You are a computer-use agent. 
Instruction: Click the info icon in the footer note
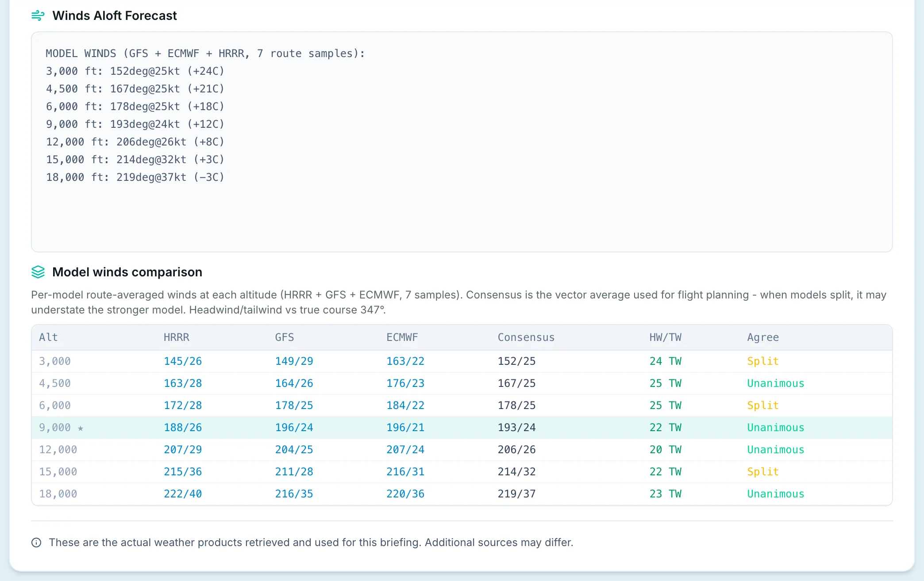click(36, 543)
